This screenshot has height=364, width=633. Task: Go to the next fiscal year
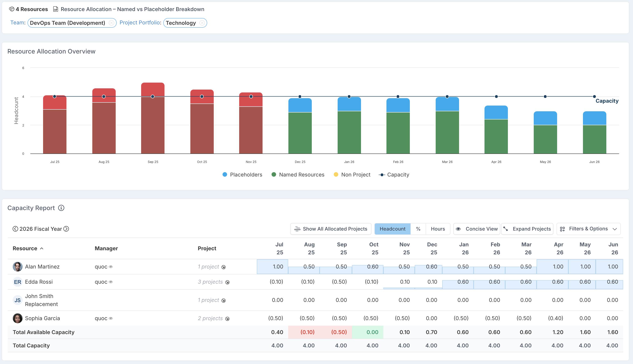pyautogui.click(x=66, y=229)
